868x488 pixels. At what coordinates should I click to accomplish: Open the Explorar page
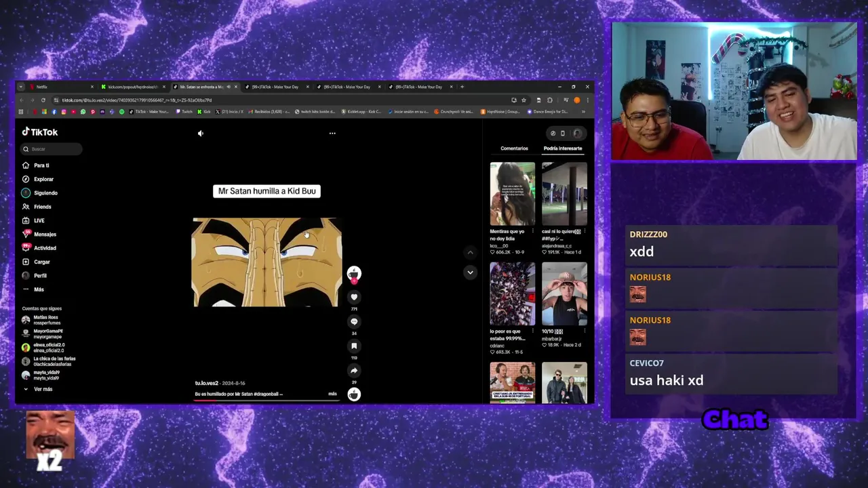point(38,179)
